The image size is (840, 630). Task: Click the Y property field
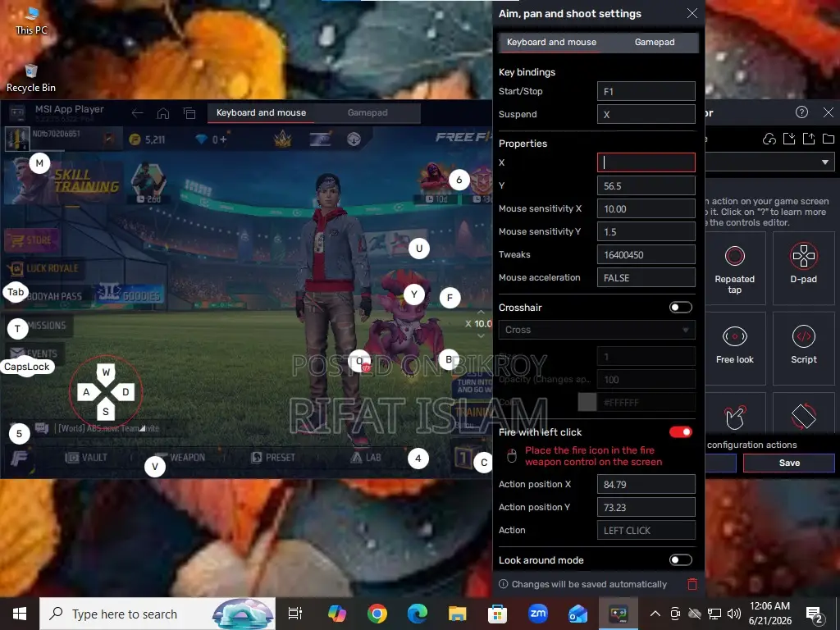[646, 186]
